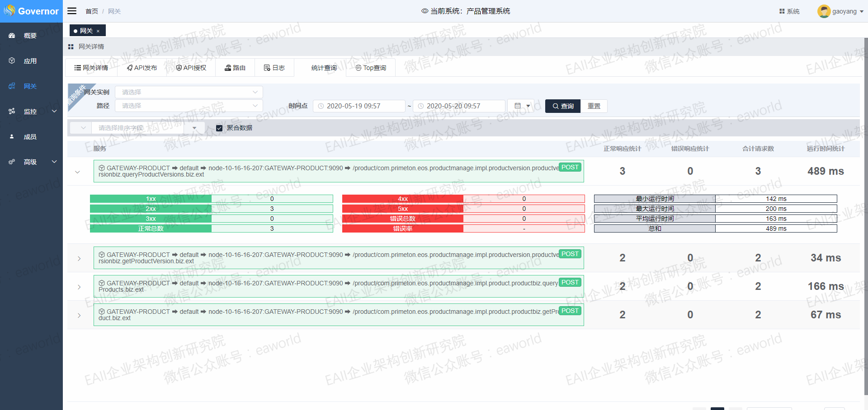Click the Governor logo icon
Viewport: 868px width, 410px height.
point(9,10)
